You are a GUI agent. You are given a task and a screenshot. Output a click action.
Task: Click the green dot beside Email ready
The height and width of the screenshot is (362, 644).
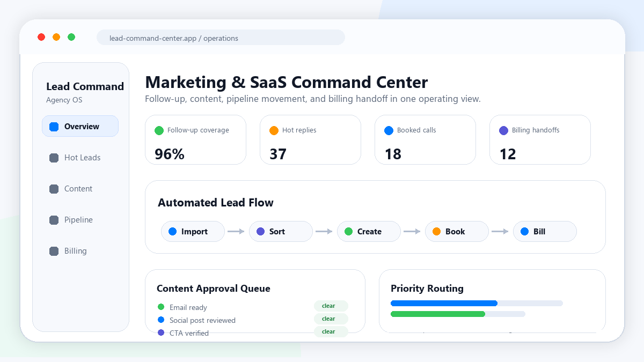click(160, 307)
